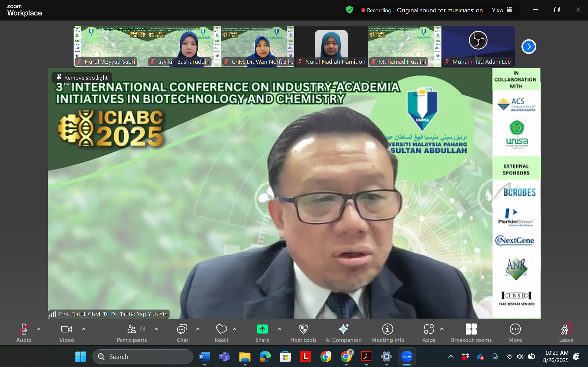This screenshot has width=588, height=367.
Task: Click the green Share screen icon
Action: tap(262, 329)
